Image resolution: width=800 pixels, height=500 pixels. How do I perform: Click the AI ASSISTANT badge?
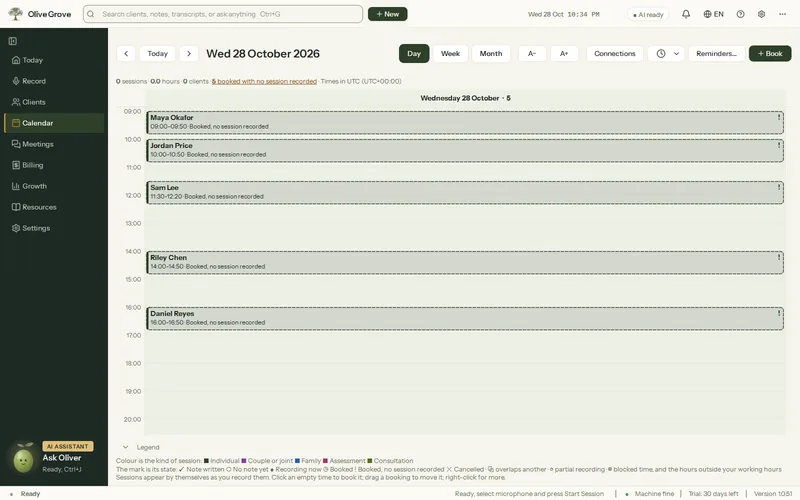click(68, 446)
